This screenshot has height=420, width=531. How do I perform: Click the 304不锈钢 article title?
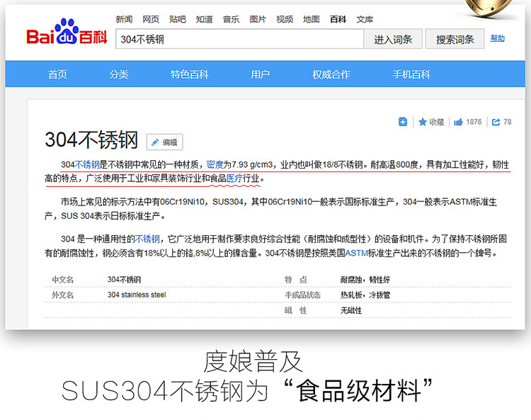[91, 140]
